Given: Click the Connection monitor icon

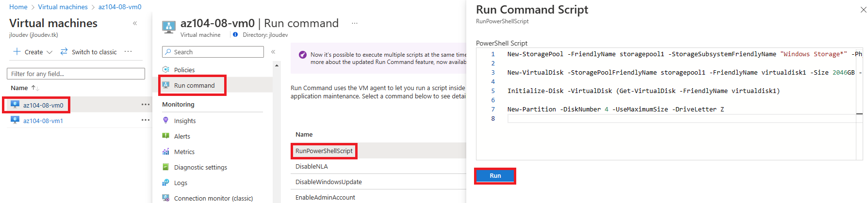Looking at the screenshot, I should tap(166, 198).
